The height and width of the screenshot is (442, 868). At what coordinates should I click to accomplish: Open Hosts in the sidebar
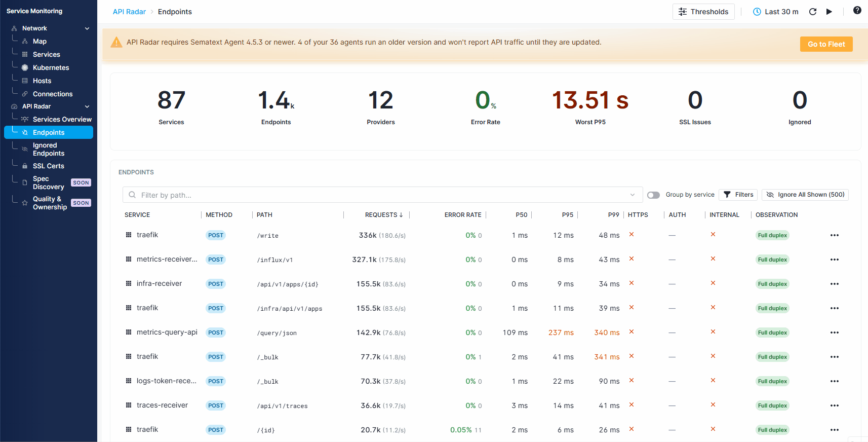tap(42, 81)
